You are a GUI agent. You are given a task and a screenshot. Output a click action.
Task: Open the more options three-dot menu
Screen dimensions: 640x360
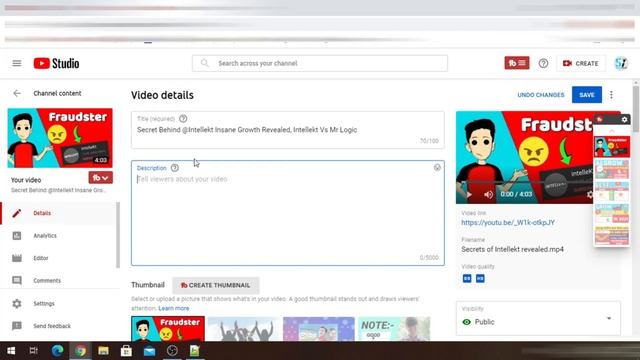611,95
